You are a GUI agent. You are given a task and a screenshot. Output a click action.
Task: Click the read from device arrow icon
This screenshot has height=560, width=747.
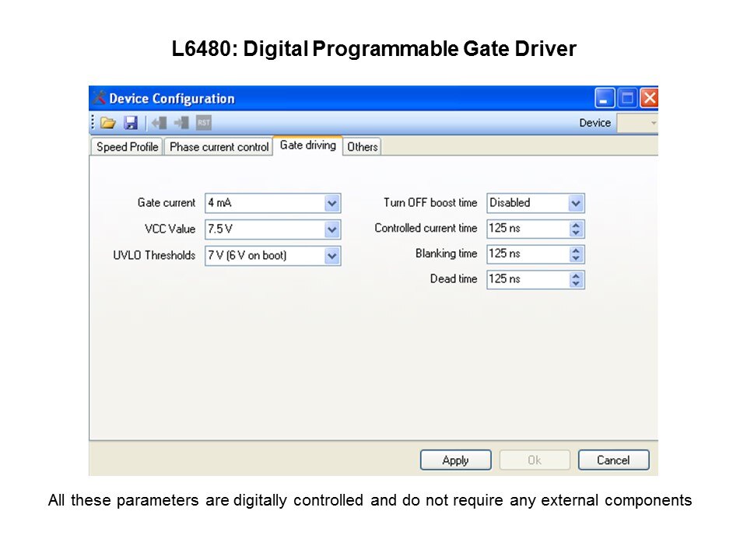pos(159,123)
